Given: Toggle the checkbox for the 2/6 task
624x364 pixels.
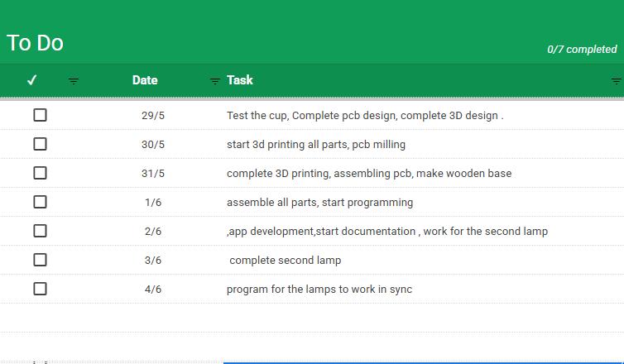Looking at the screenshot, I should coord(40,231).
